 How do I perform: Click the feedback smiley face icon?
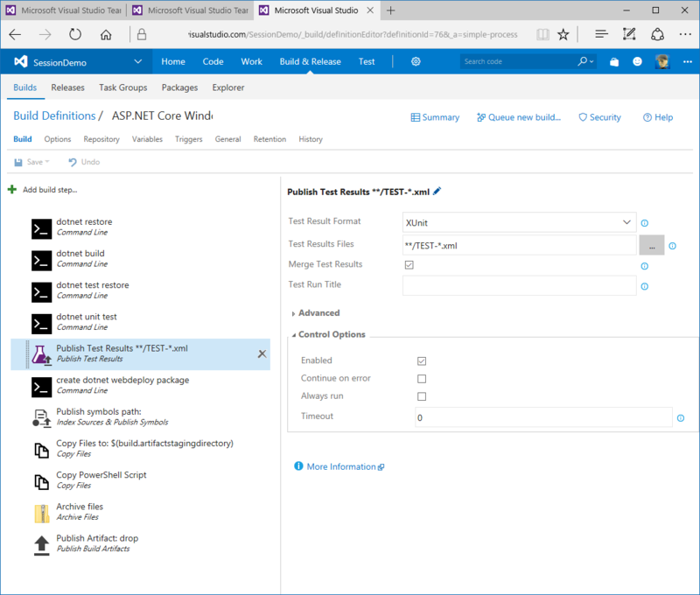click(x=638, y=61)
